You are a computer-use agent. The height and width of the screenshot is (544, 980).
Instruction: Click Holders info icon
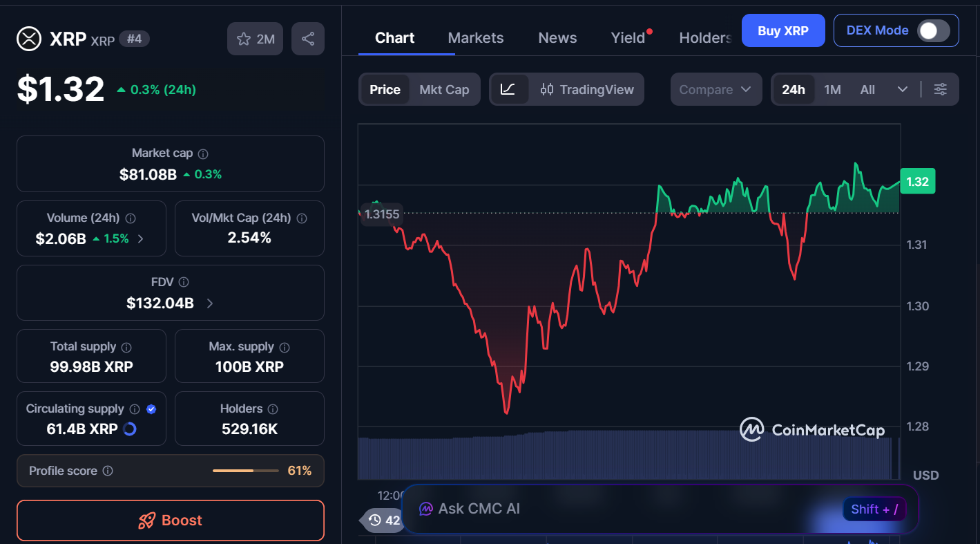pos(273,409)
